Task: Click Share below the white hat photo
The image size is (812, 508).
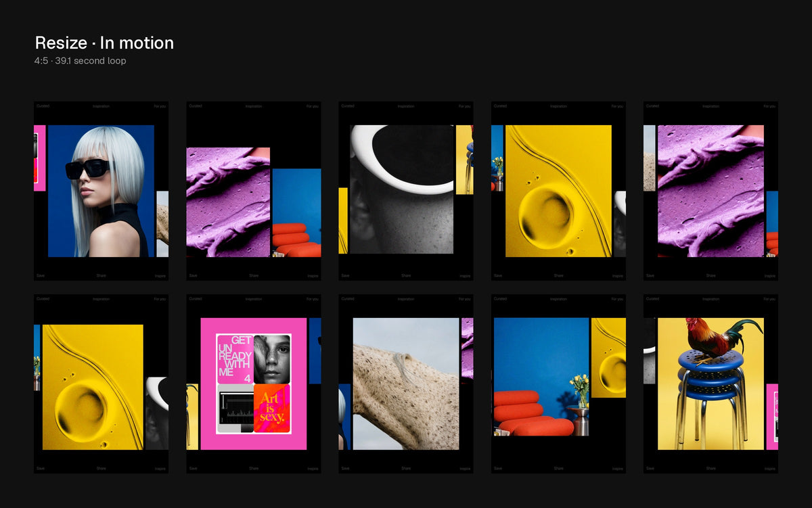Action: (x=405, y=275)
